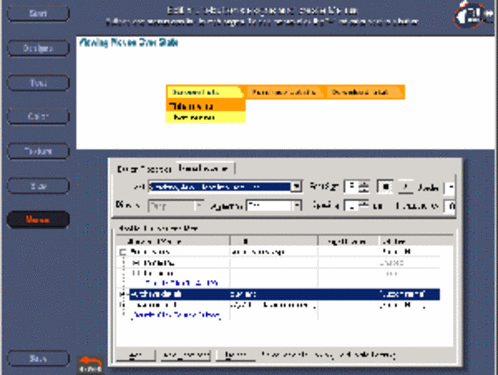Toggle the italic formatting button
The width and height of the screenshot is (498, 375).
pos(406,187)
